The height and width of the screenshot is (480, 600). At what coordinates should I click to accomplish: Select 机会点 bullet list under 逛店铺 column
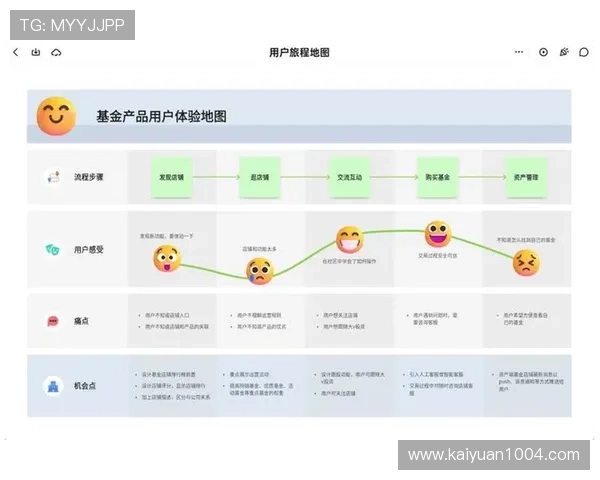tap(258, 384)
